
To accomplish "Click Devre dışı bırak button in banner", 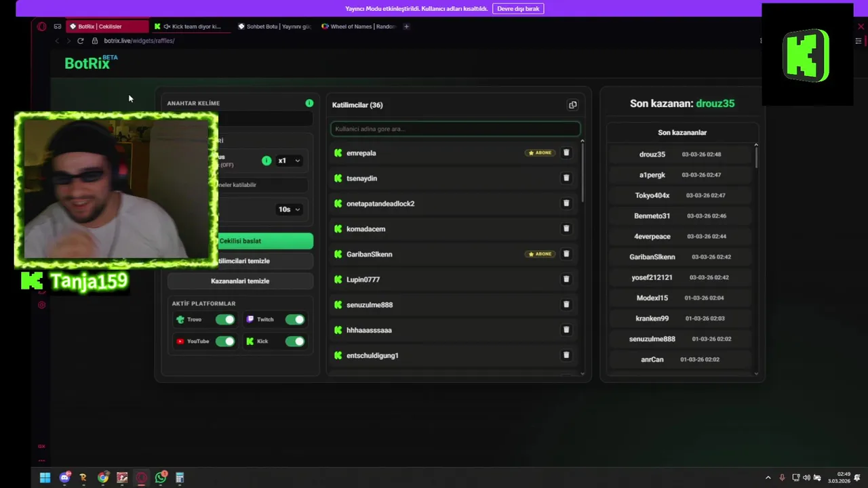I will point(518,9).
